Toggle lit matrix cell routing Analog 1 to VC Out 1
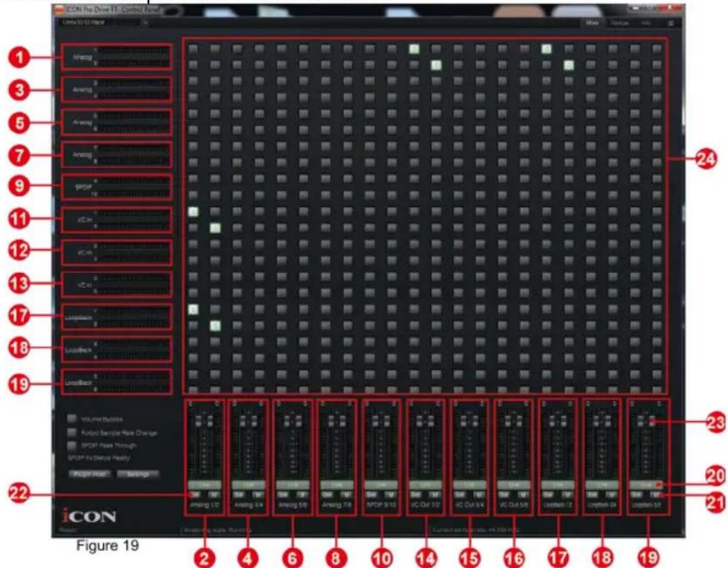The image size is (728, 568). coord(414,49)
